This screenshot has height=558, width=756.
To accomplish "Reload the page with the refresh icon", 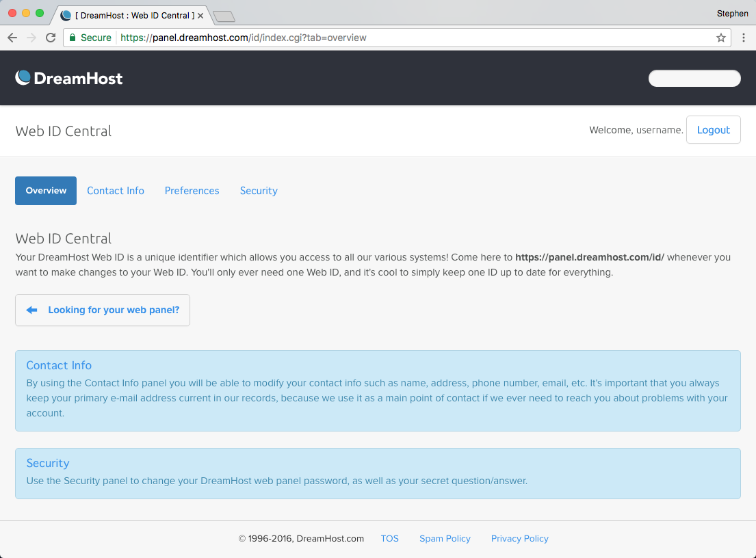I will coord(51,38).
